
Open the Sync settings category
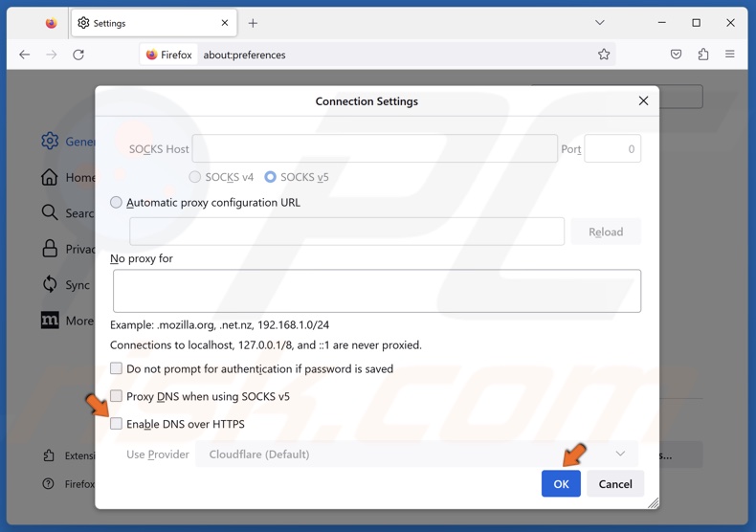(66, 285)
